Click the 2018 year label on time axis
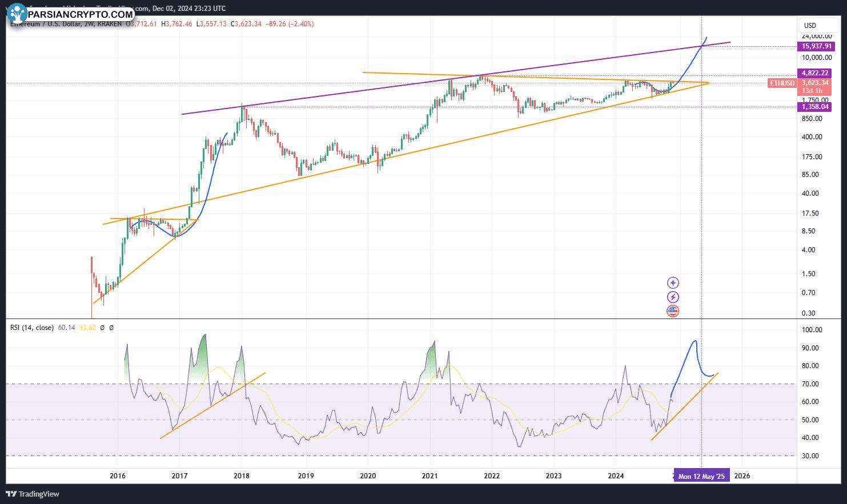847x504 pixels. tap(242, 476)
